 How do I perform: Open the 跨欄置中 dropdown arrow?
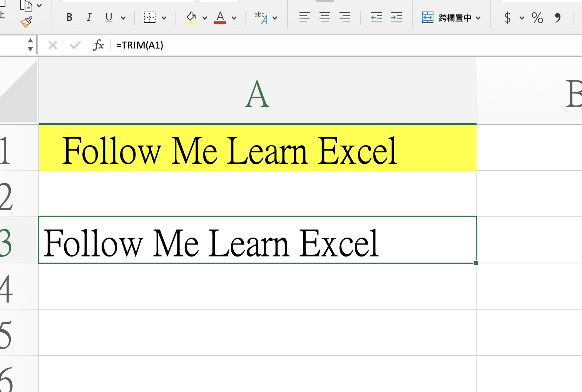pos(478,18)
